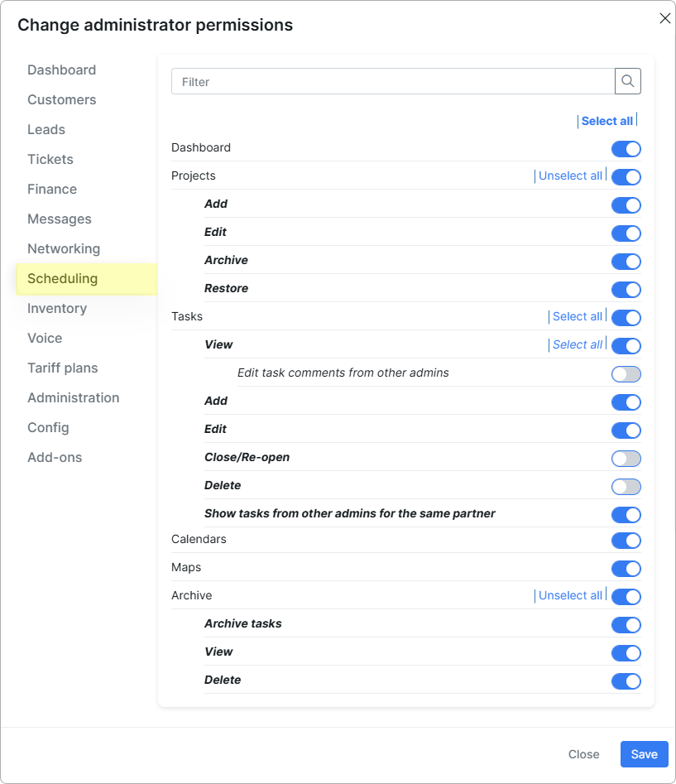The width and height of the screenshot is (676, 784).
Task: Close the dialog with the X icon
Action: [x=664, y=18]
